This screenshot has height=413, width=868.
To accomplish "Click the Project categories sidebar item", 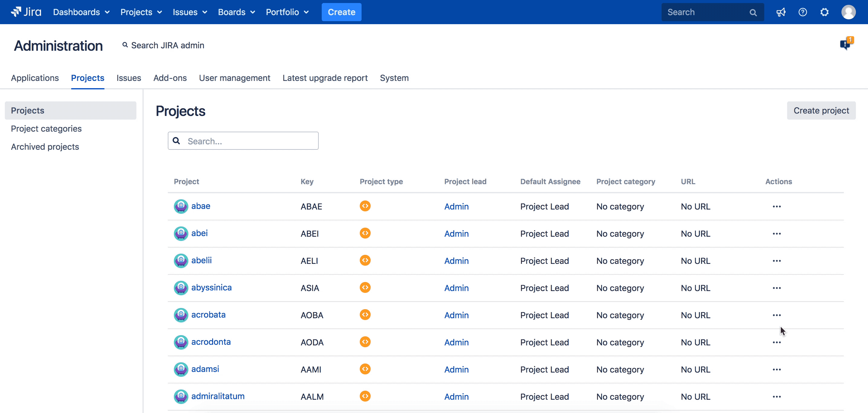I will (x=46, y=128).
